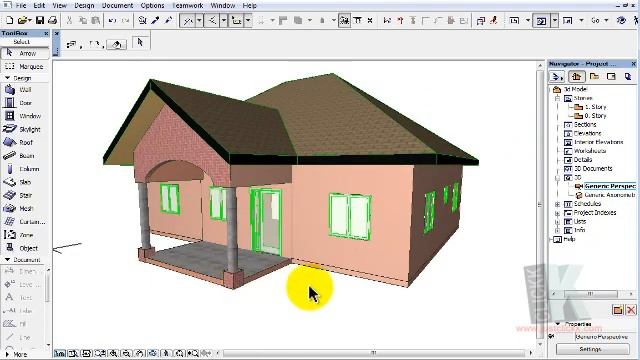Select the Mesh tool

point(24,209)
